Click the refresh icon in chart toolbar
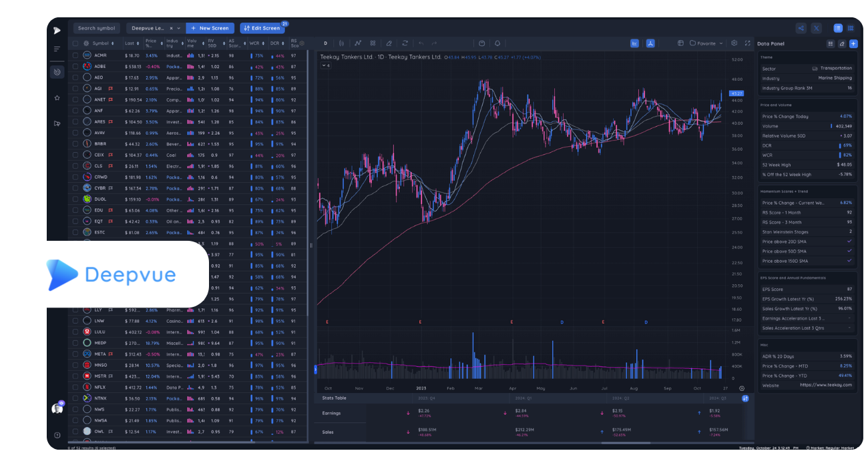Image resolution: width=868 pixels, height=467 pixels. pyautogui.click(x=405, y=43)
